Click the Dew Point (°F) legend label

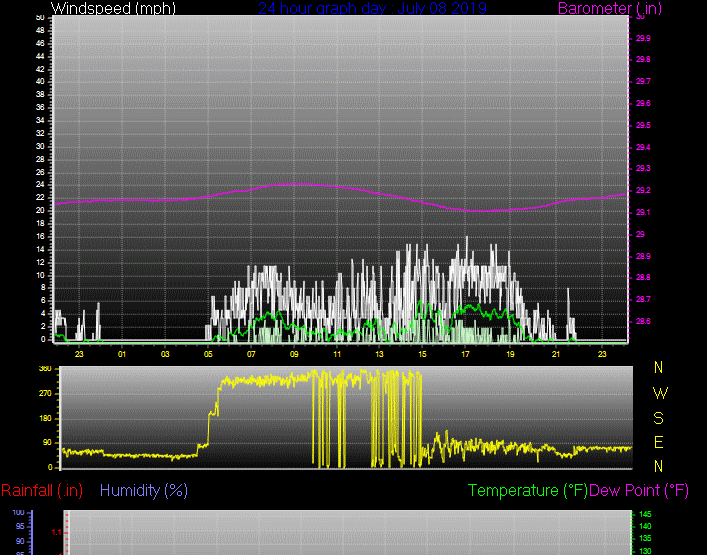[x=639, y=491]
